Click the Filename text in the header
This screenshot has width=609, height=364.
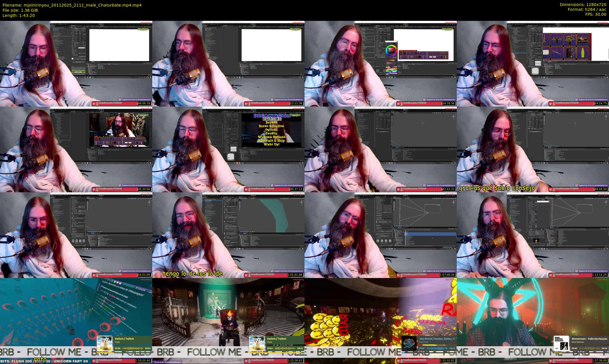point(72,5)
